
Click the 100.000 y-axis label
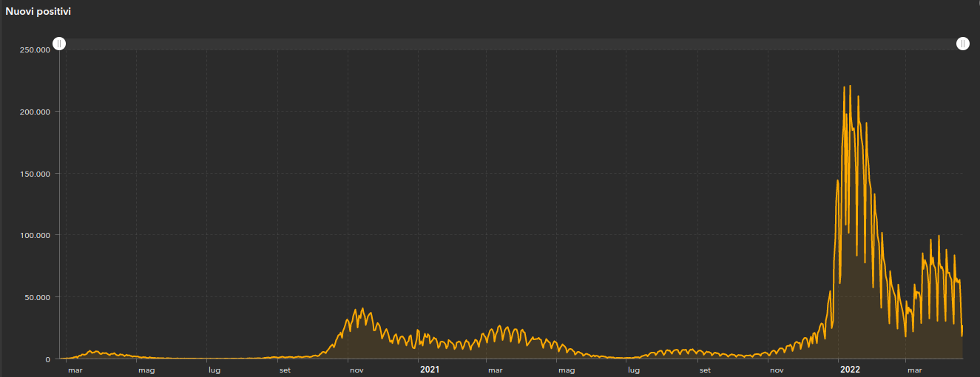pyautogui.click(x=36, y=235)
